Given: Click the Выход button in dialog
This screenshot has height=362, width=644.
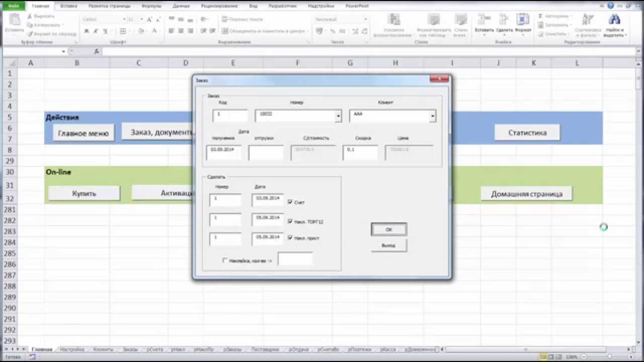Looking at the screenshot, I should [x=389, y=245].
